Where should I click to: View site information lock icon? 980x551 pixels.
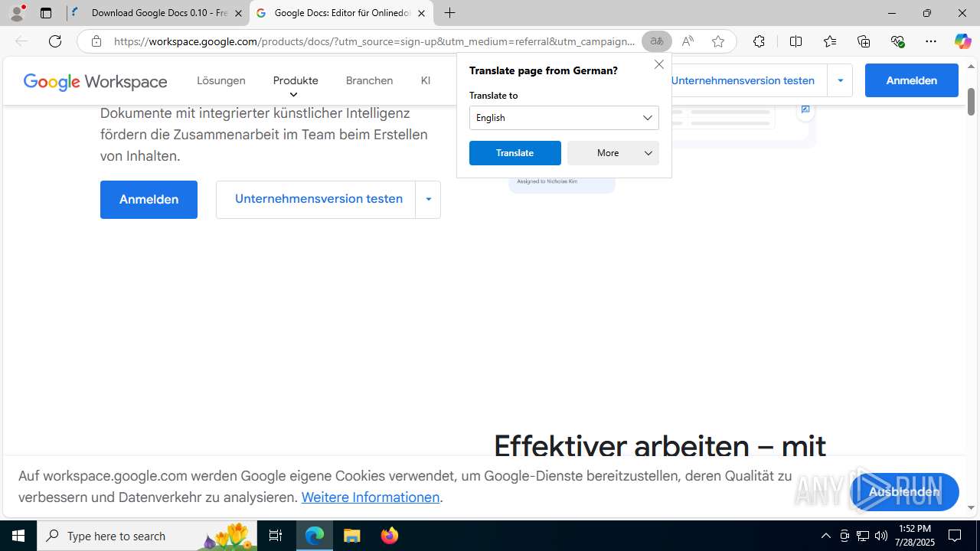coord(96,41)
